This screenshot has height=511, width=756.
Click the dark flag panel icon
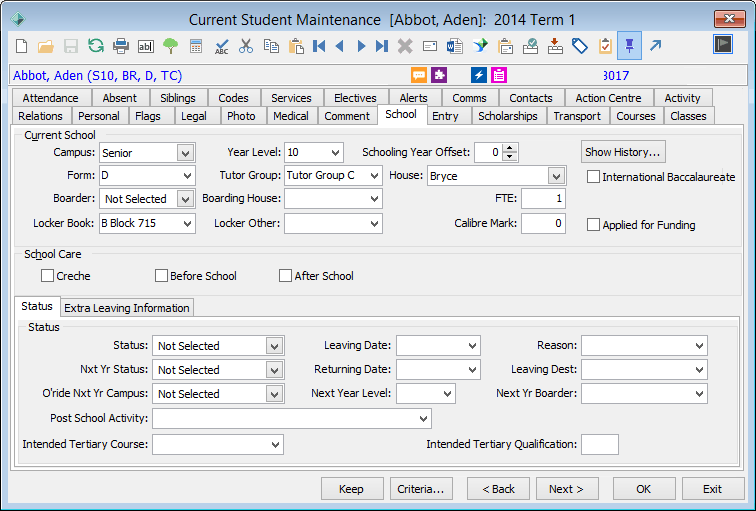(x=723, y=45)
